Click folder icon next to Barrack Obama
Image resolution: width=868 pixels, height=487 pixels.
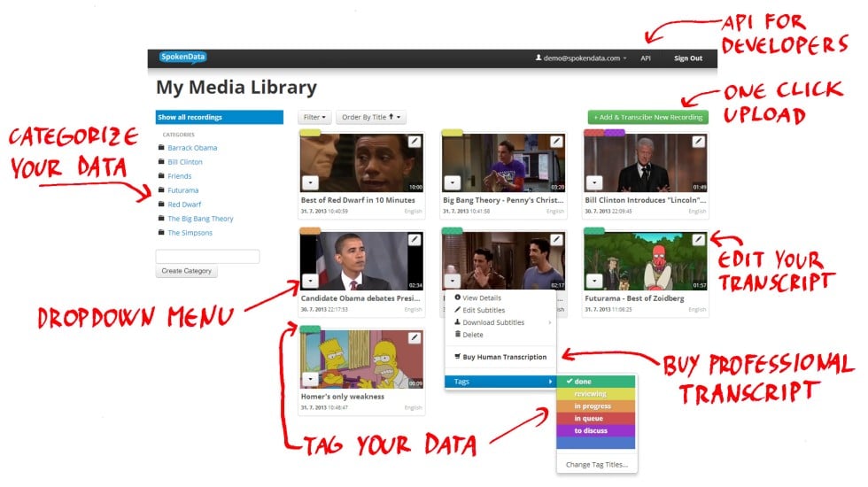pos(161,147)
